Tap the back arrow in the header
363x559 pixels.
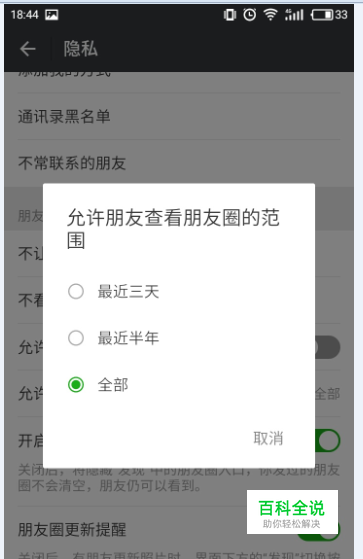click(x=27, y=49)
